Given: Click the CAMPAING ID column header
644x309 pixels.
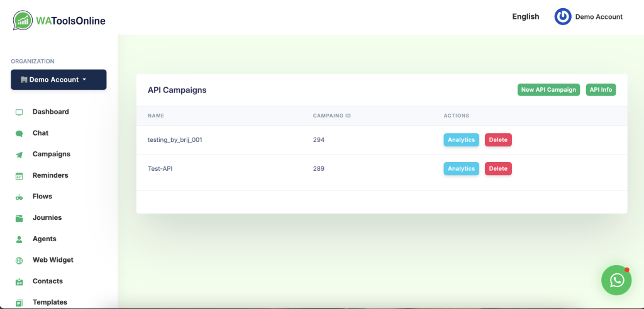Looking at the screenshot, I should click(332, 116).
